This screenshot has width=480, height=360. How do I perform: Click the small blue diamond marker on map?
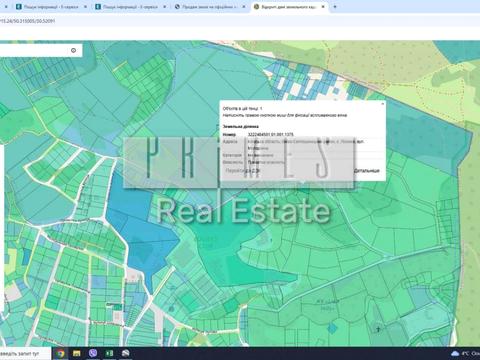coord(332,329)
